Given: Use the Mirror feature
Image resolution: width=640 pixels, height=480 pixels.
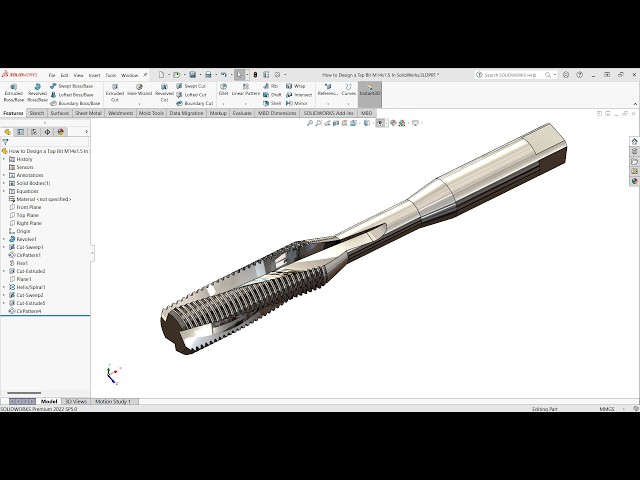Looking at the screenshot, I should pos(297,103).
